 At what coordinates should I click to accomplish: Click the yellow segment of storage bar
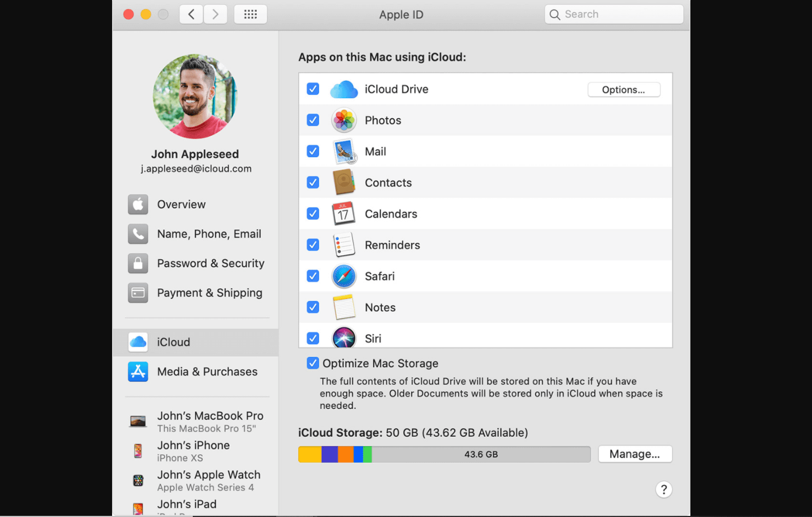310,454
